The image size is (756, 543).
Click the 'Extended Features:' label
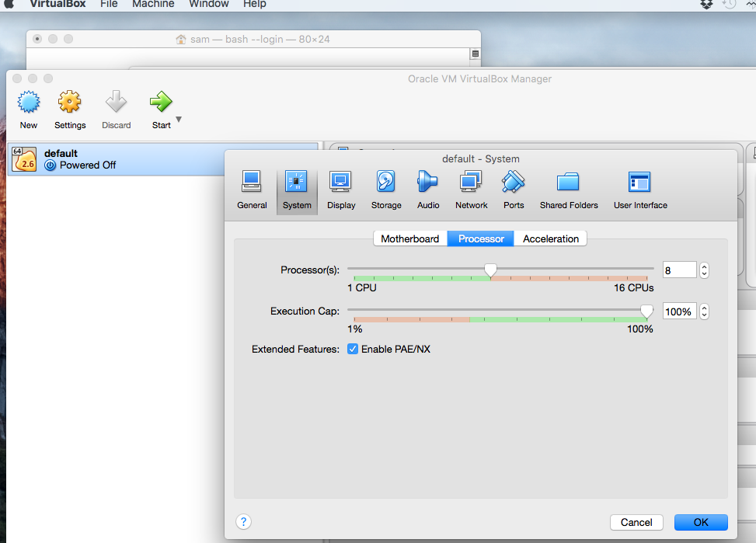[295, 349]
